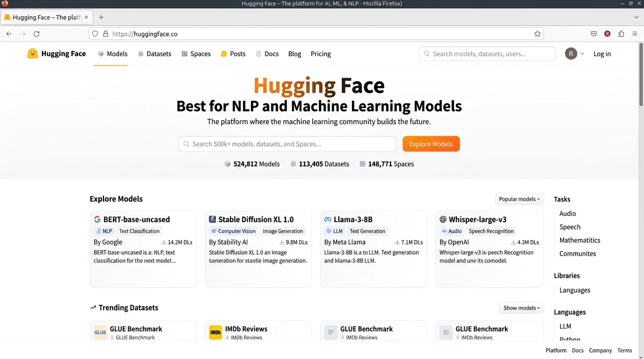The width and height of the screenshot is (644, 359).
Task: Open the Pricing nav link
Action: [321, 54]
